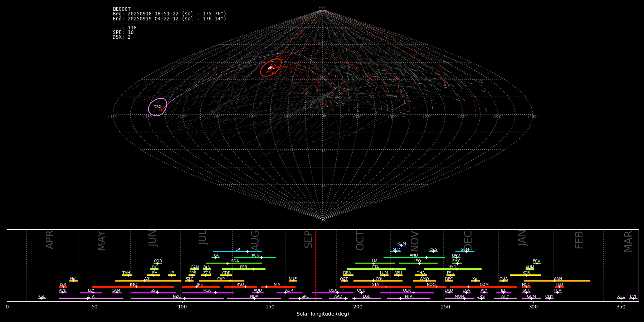Click the LEO shower label in timeline
Screen dimensions: 644x322
pyautogui.click(x=418, y=261)
